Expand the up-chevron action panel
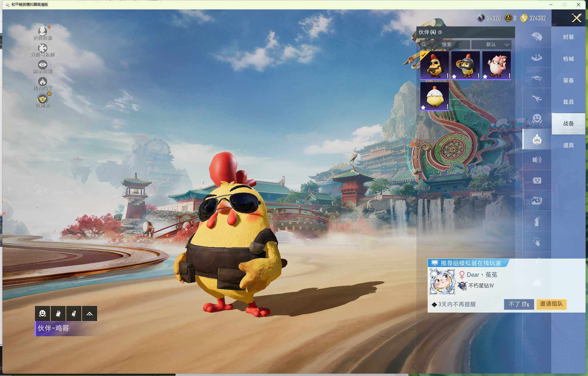Image resolution: width=588 pixels, height=376 pixels. 89,313
